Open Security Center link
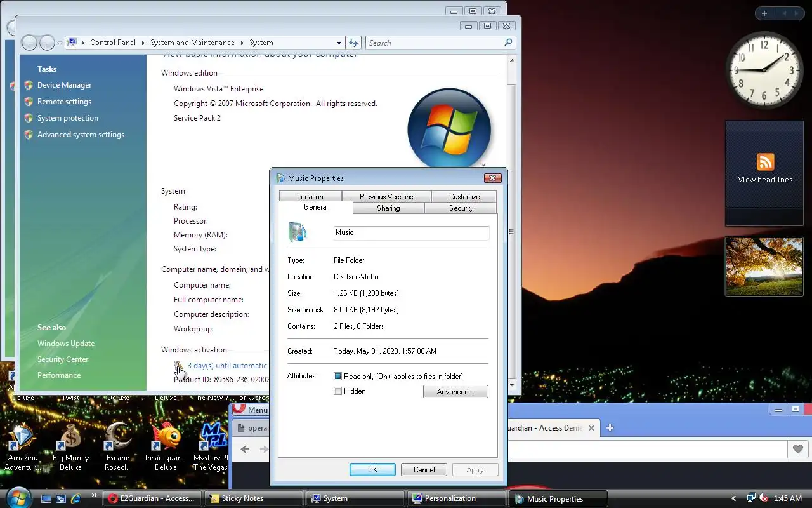 point(63,359)
